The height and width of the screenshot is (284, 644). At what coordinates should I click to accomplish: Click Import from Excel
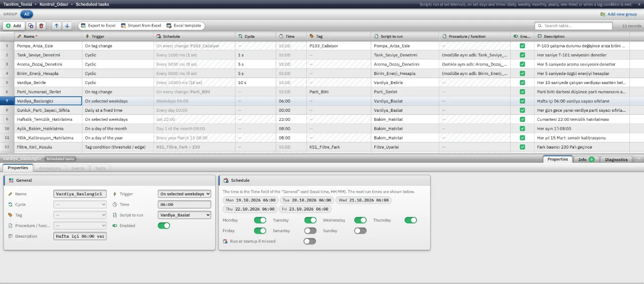click(141, 26)
